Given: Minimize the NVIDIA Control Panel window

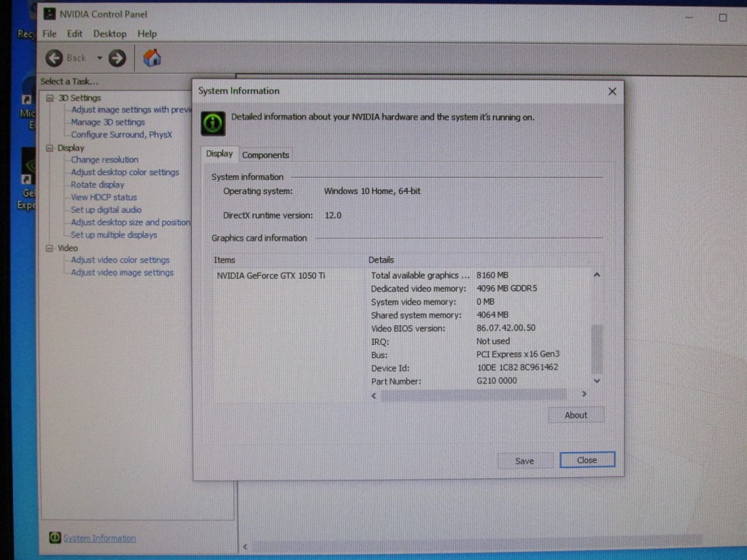Looking at the screenshot, I should click(x=689, y=17).
